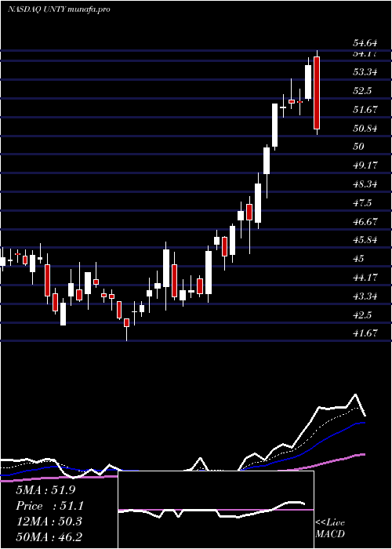Click the 47.5 price axis label
Screen dimensions: 392x549
pos(362,203)
